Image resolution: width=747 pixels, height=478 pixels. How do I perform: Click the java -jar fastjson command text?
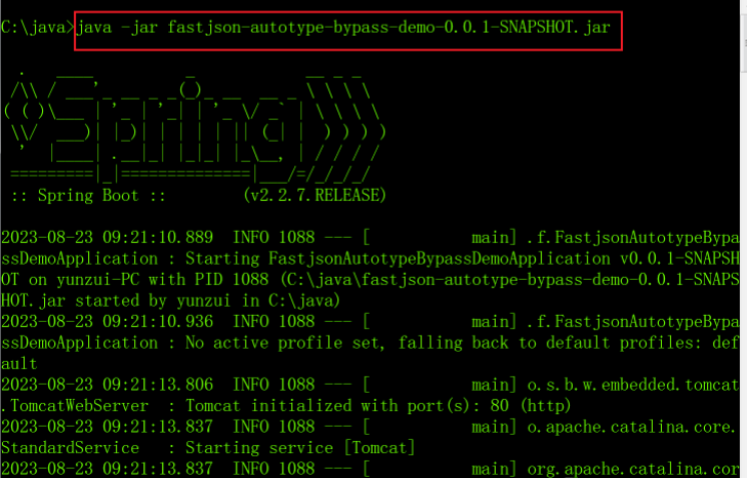(x=343, y=28)
